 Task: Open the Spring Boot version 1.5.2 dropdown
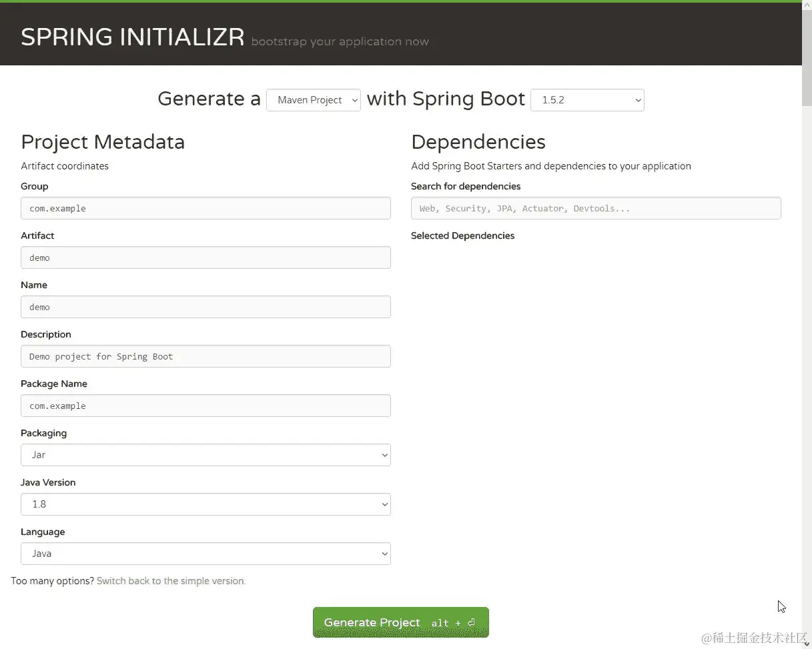pos(587,100)
